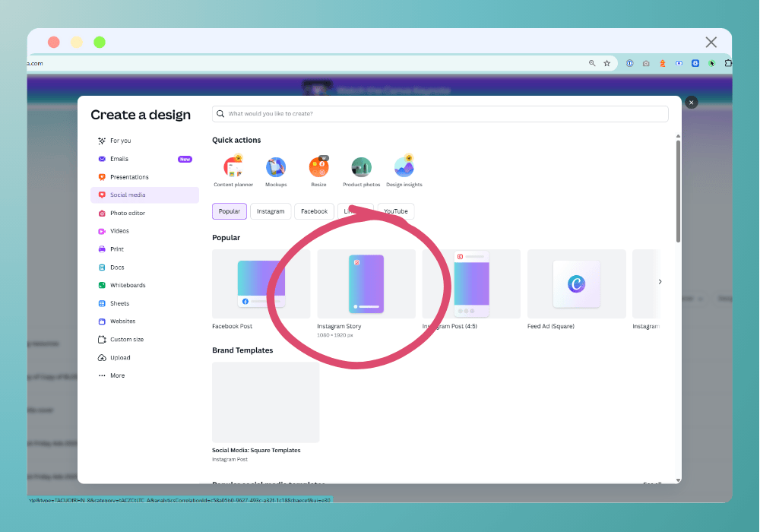Click the Feed Ad (Square) label

[x=550, y=326]
